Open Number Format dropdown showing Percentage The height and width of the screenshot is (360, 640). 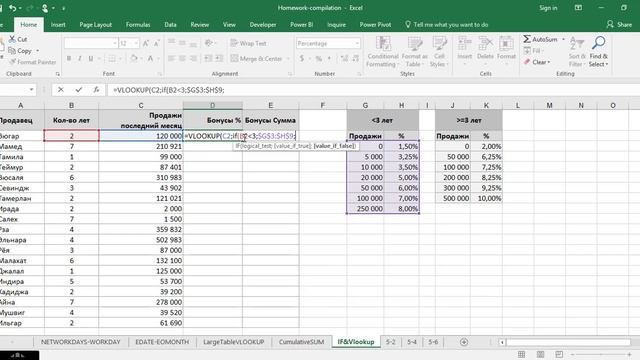click(357, 43)
